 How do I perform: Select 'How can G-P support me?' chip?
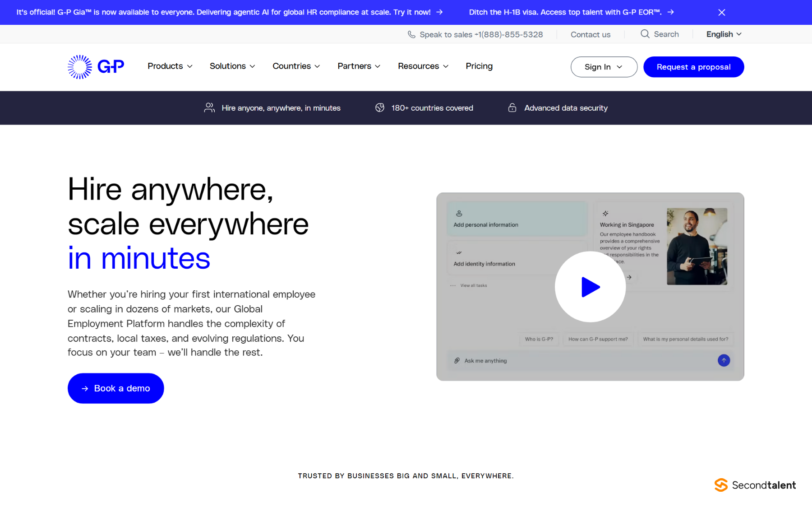pos(598,339)
